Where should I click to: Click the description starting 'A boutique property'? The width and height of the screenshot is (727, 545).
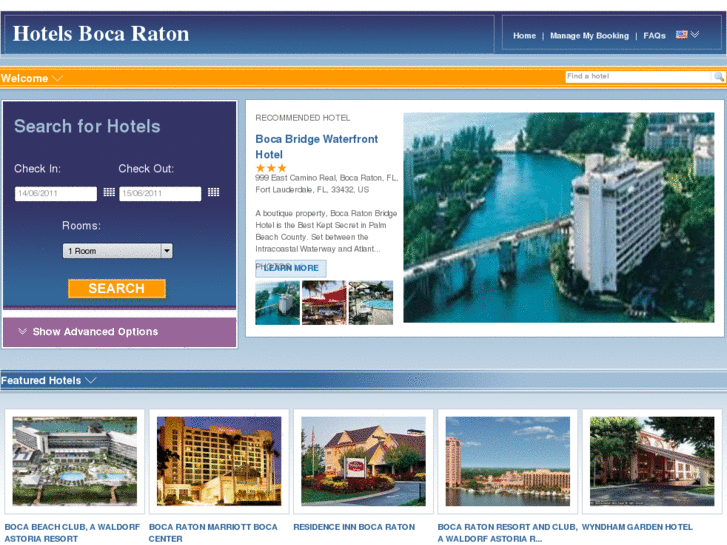click(326, 231)
